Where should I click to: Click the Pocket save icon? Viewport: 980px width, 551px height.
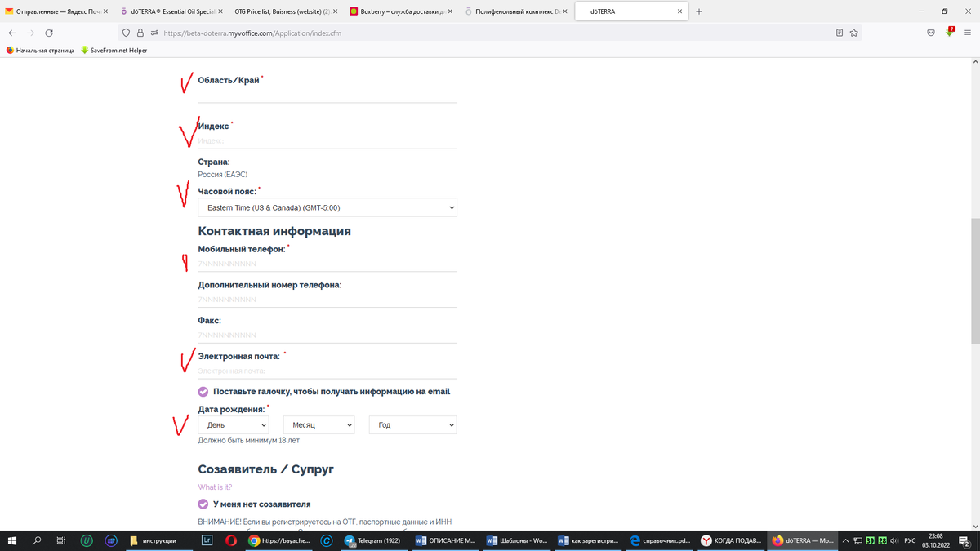click(x=931, y=33)
